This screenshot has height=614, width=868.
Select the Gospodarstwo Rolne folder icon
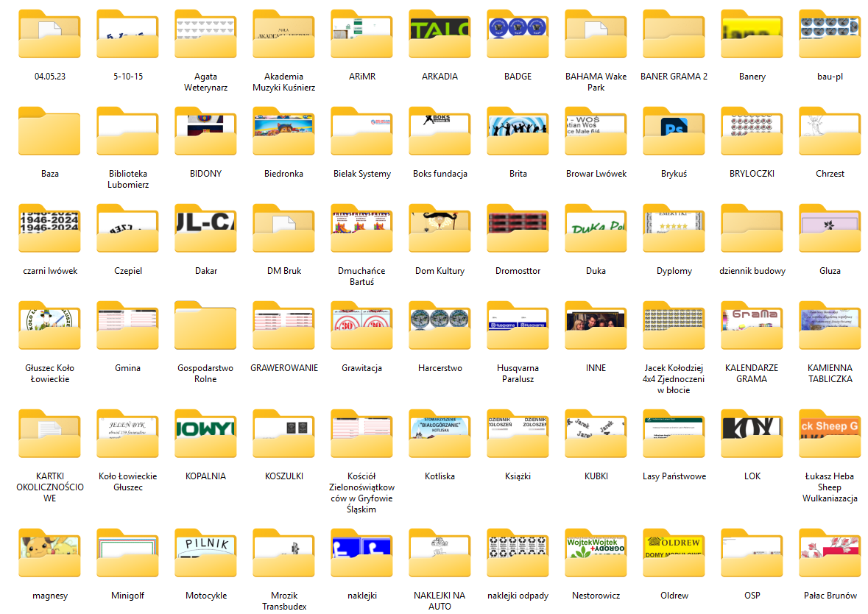coord(205,325)
